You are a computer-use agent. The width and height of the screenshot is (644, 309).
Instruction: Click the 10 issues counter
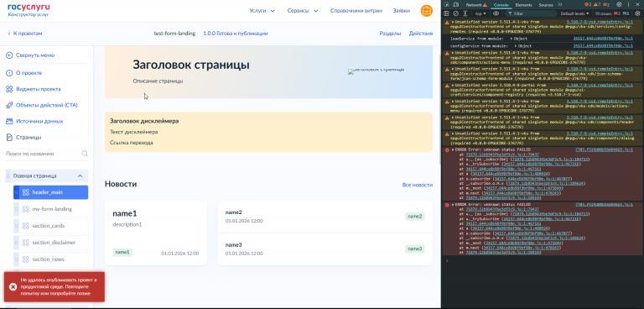pos(613,13)
